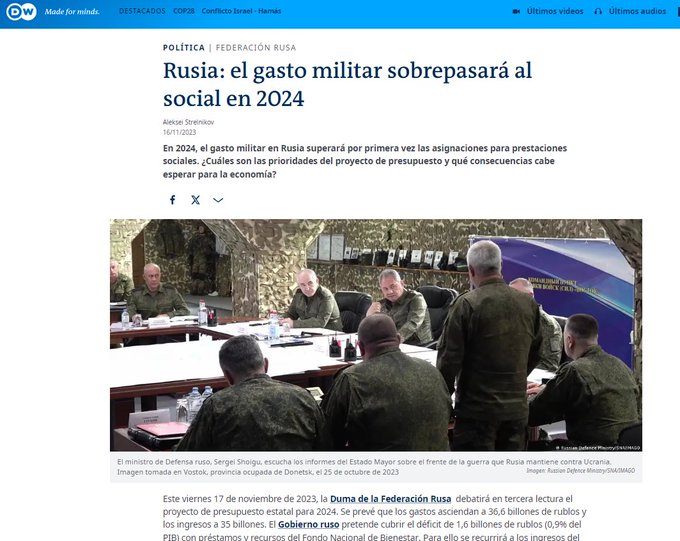Screen dimensions: 680x541
Task: Click the video camera icon
Action: tap(516, 11)
